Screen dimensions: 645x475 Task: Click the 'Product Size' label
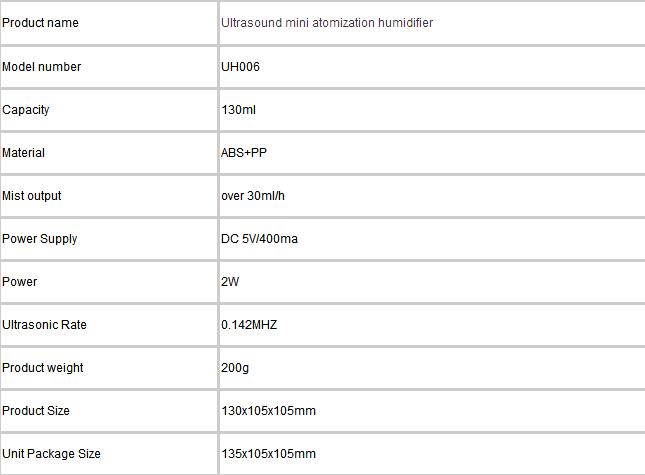pos(36,410)
